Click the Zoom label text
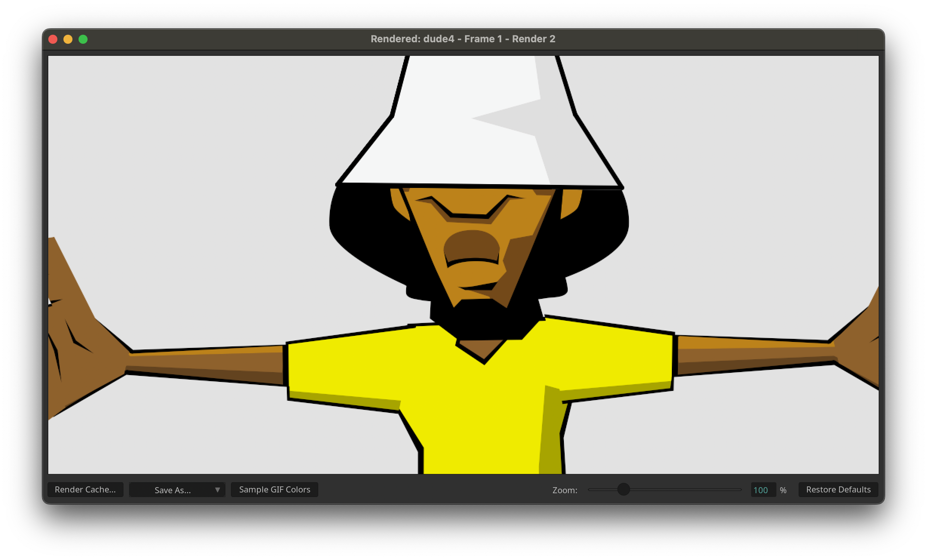 tap(565, 490)
